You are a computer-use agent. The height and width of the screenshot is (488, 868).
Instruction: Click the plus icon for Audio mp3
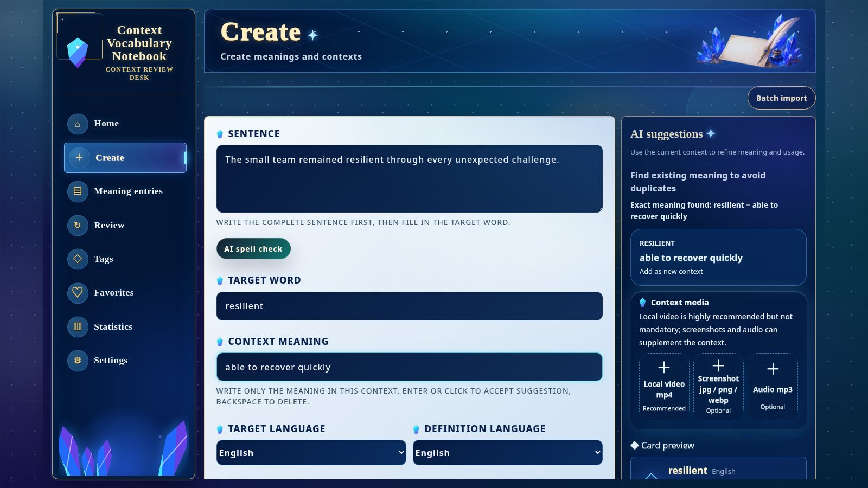(773, 369)
